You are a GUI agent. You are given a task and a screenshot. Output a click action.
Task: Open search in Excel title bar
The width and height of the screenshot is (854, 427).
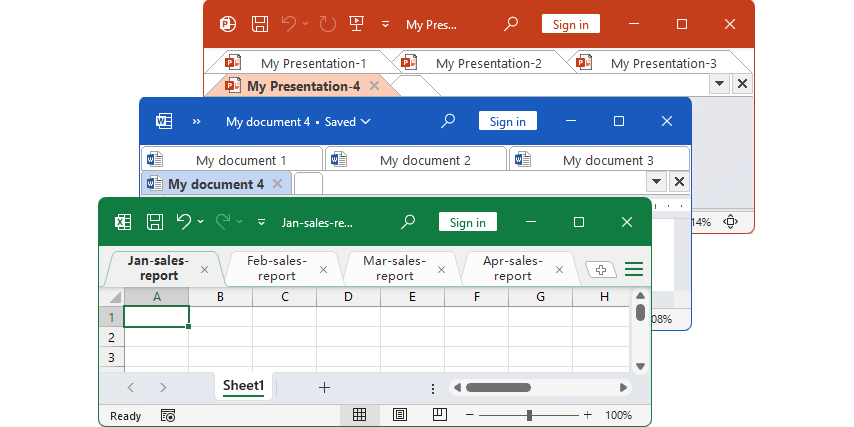click(x=408, y=222)
